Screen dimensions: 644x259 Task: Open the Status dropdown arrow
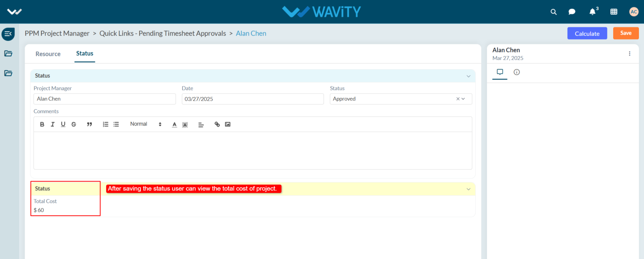(x=463, y=99)
